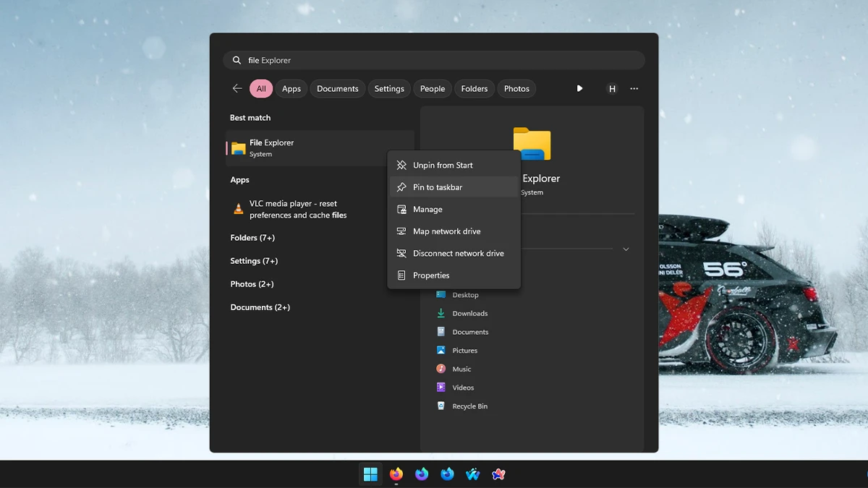Click the File Explorer folder icon in results

[239, 149]
